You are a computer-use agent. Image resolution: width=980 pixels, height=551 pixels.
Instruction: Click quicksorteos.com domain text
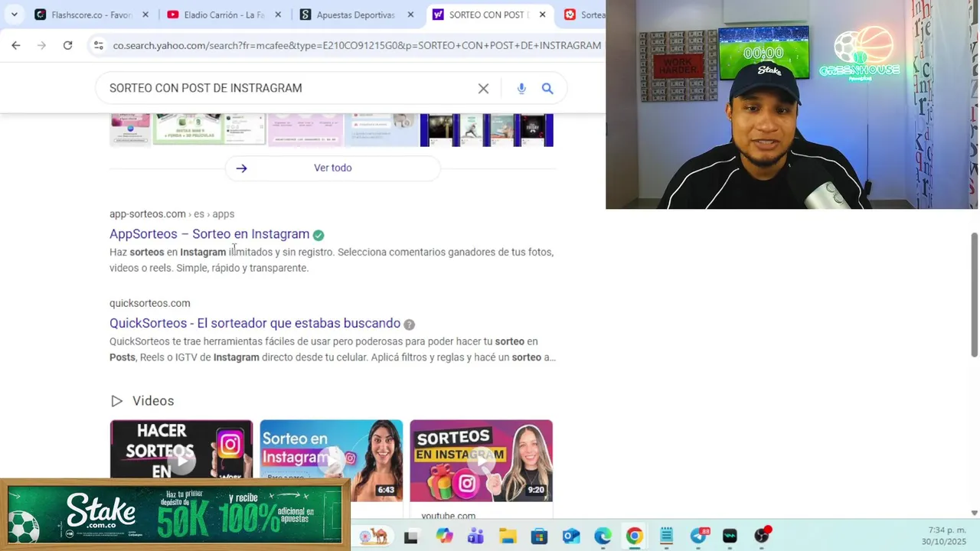click(x=150, y=304)
